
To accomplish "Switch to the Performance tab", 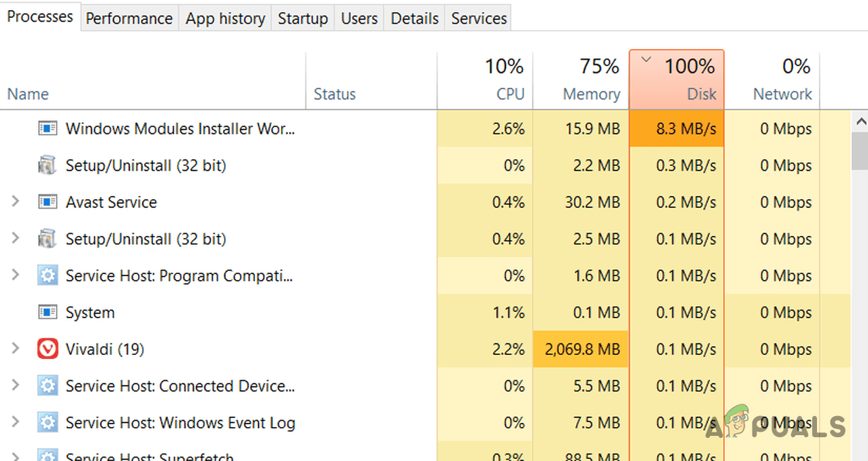I will click(129, 18).
